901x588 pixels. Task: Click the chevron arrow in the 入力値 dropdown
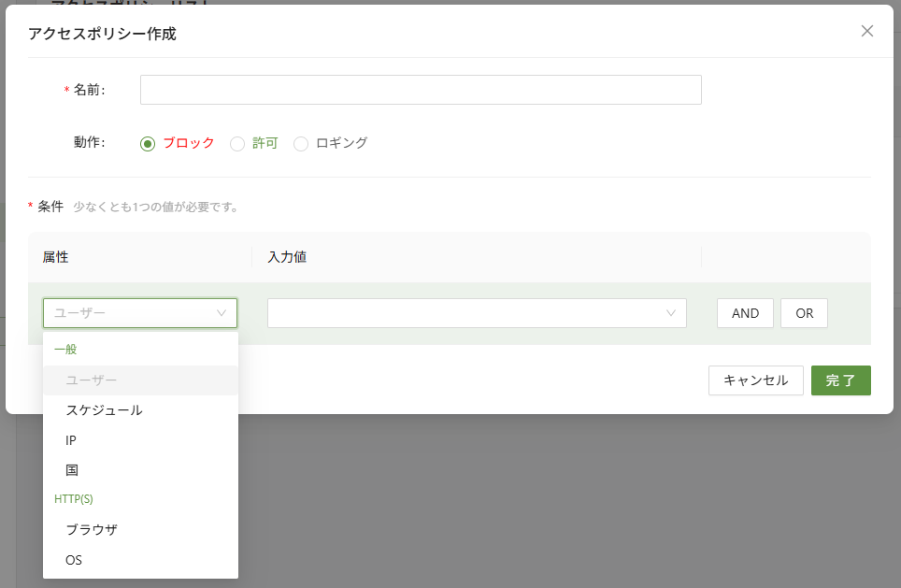[671, 313]
